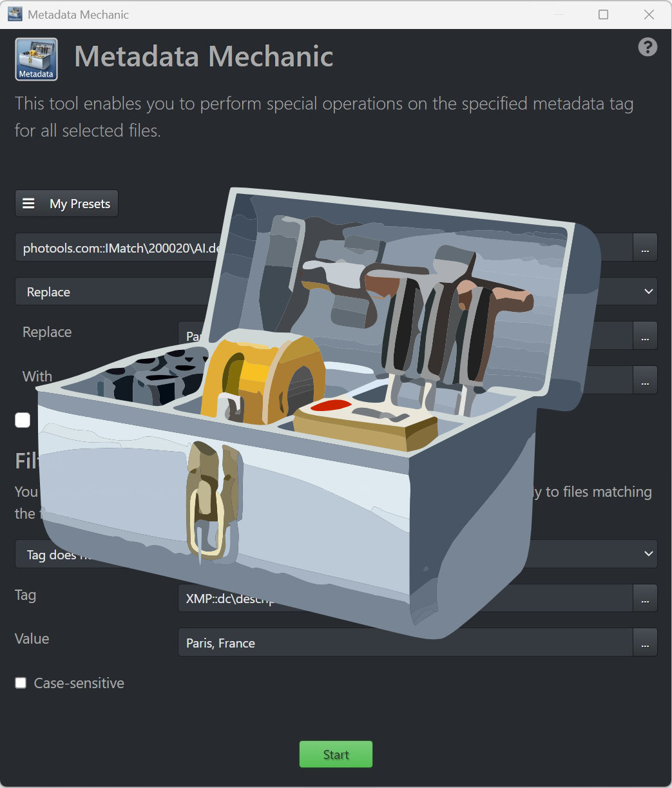This screenshot has width=672, height=788.
Task: Open tag browser beside the photools.com tag field
Action: 645,247
